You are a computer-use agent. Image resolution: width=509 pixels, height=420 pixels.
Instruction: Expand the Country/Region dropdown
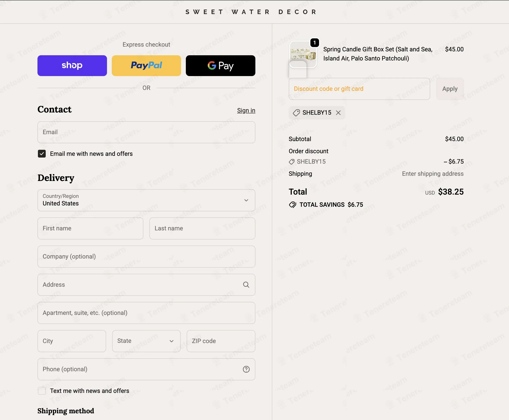[x=146, y=200]
